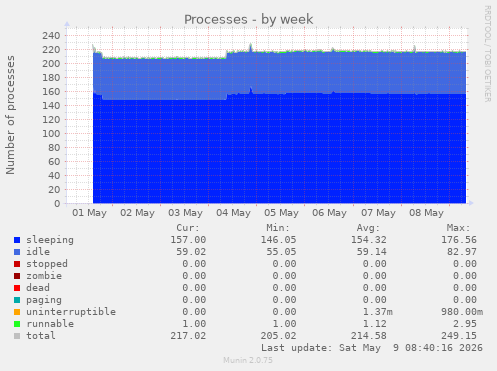This screenshot has height=371, width=497.
Task: Click the uninterruptible average value 1.37m
Action: pos(378,312)
